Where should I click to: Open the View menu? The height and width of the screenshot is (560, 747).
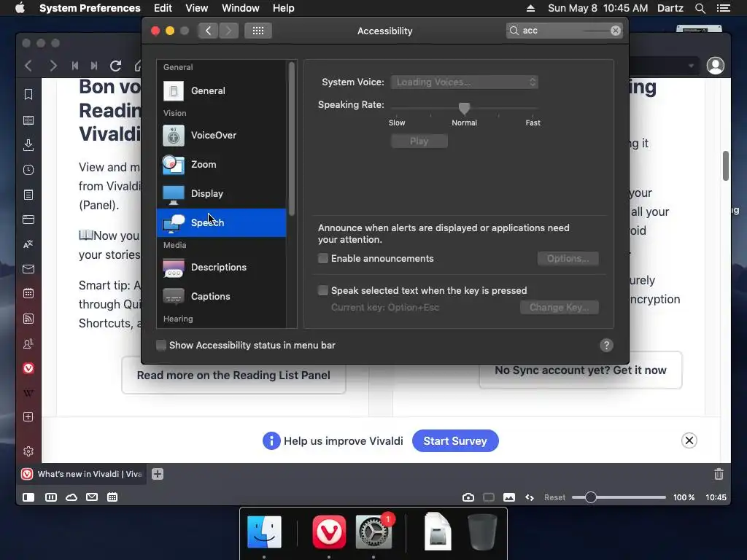(196, 8)
